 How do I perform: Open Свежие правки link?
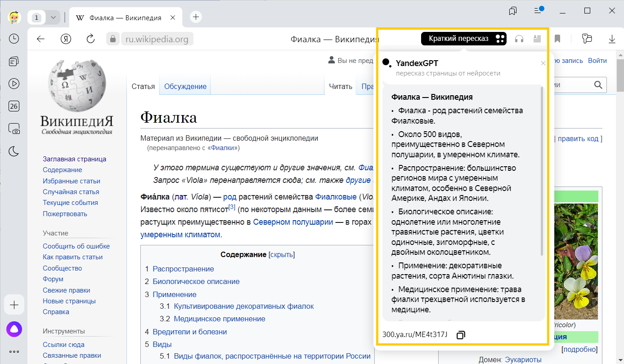point(67,290)
